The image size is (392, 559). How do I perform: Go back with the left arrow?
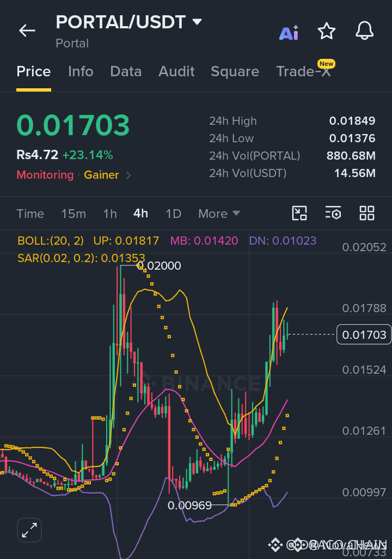[27, 31]
